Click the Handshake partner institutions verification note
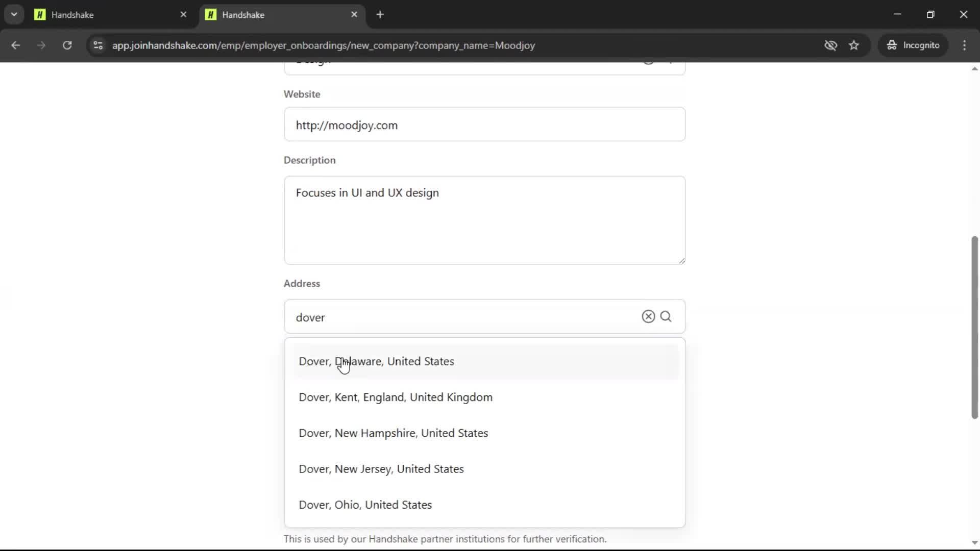980x551 pixels. (x=445, y=539)
